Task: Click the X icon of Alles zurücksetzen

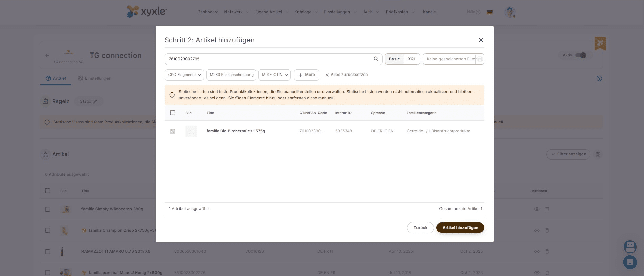Action: [327, 75]
